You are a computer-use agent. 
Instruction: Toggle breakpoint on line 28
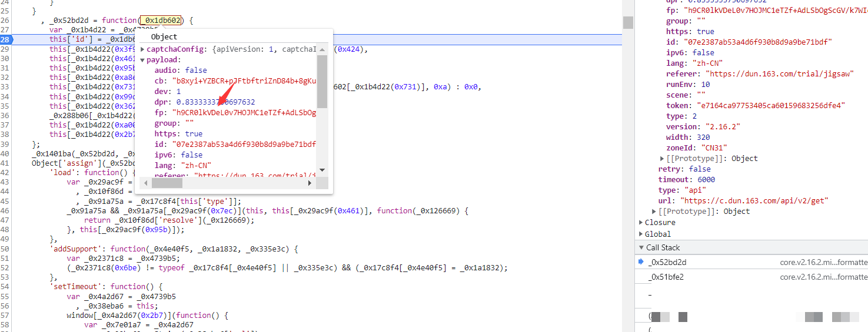click(x=5, y=39)
